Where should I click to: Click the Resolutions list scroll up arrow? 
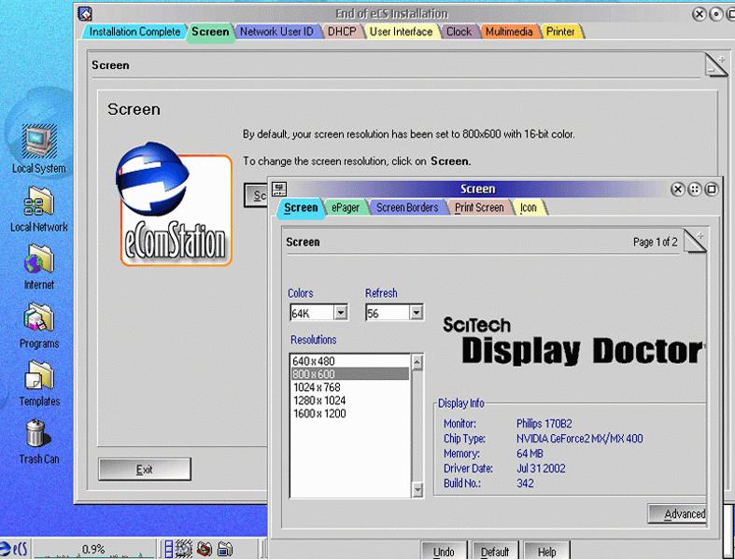(x=417, y=362)
